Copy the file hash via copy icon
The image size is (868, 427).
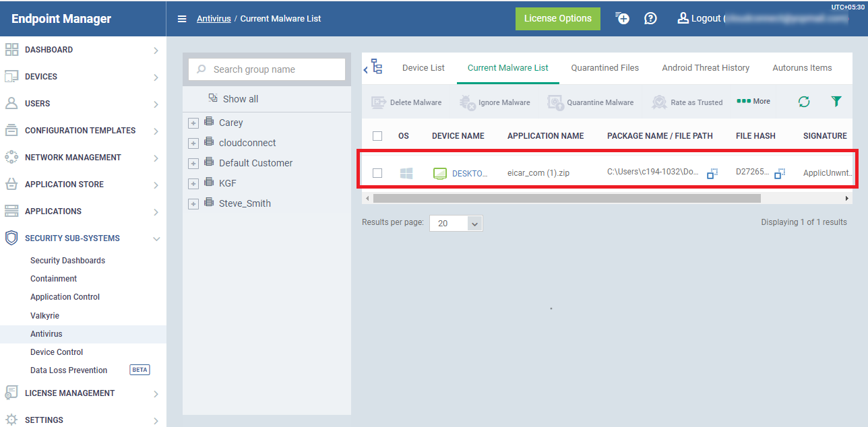tap(780, 174)
